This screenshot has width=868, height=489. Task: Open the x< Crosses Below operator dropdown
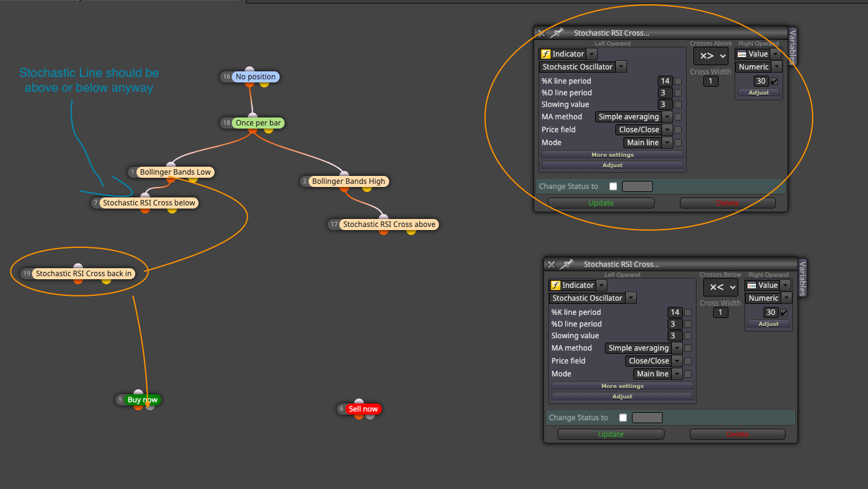720,287
